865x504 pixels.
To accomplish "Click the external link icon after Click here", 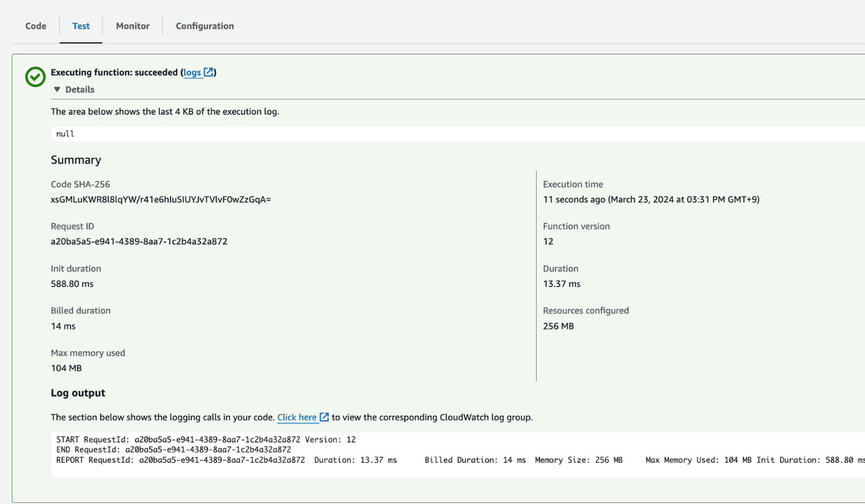I will [x=324, y=417].
